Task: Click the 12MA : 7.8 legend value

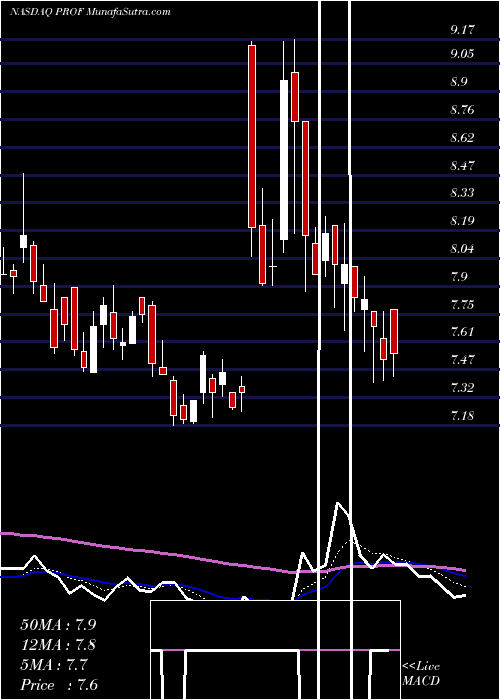Action: pos(58,645)
